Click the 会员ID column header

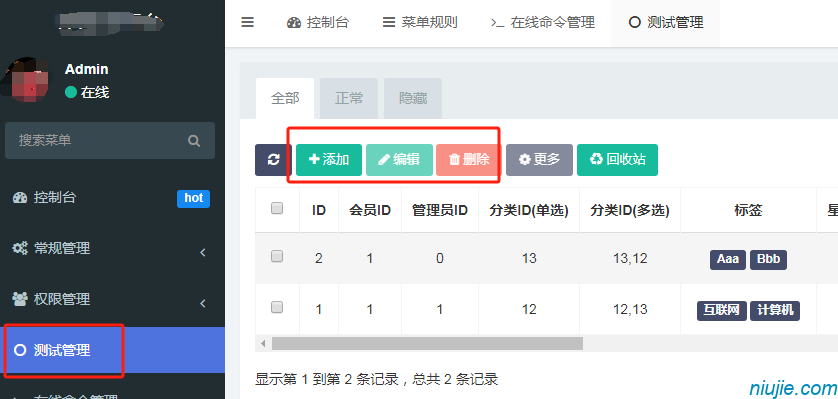pyautogui.click(x=370, y=210)
